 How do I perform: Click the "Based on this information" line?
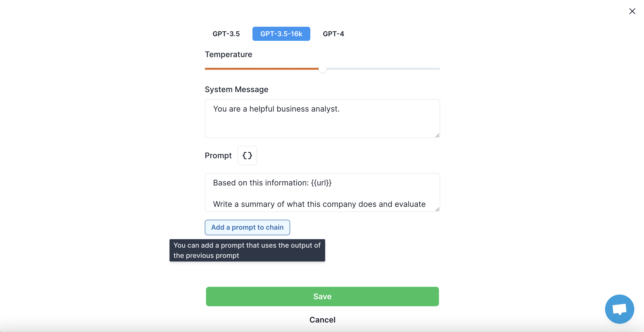tap(272, 183)
